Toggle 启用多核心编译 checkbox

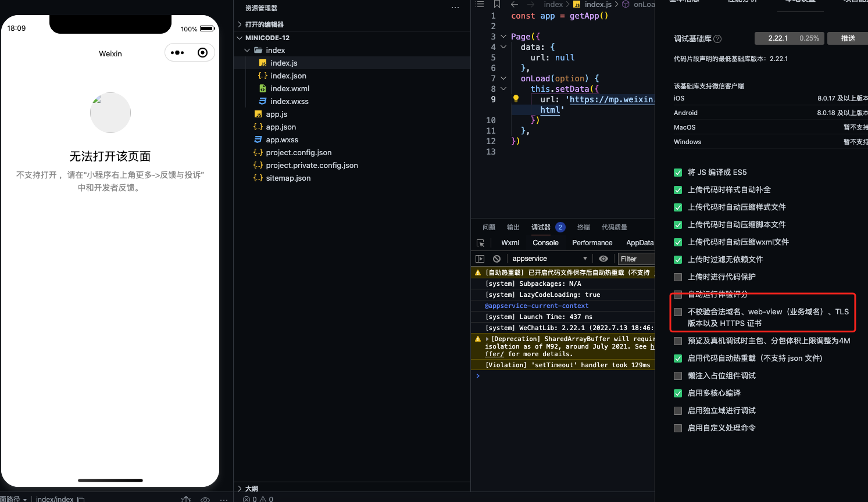[678, 393]
